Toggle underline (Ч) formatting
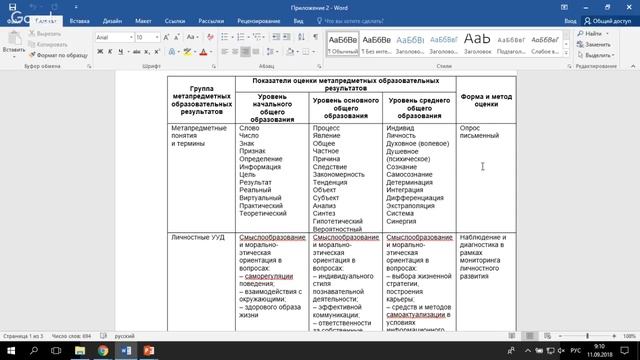Viewport: 640px width, 360px height. pos(120,52)
